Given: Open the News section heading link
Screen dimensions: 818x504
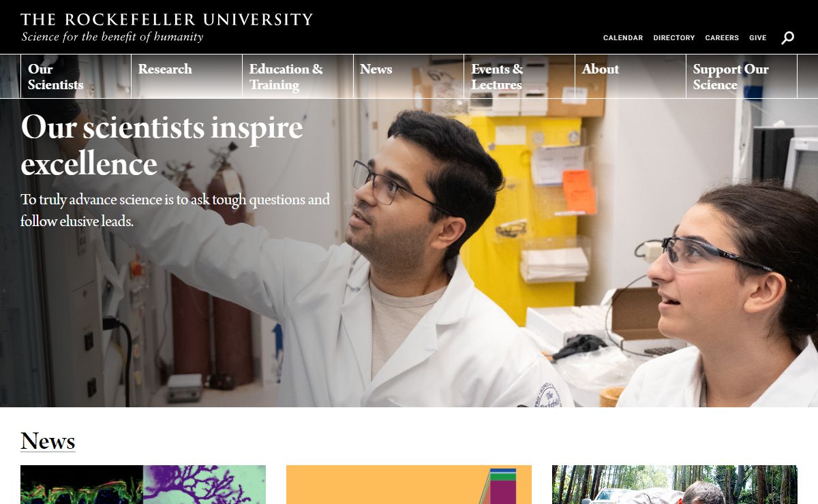Looking at the screenshot, I should point(48,441).
